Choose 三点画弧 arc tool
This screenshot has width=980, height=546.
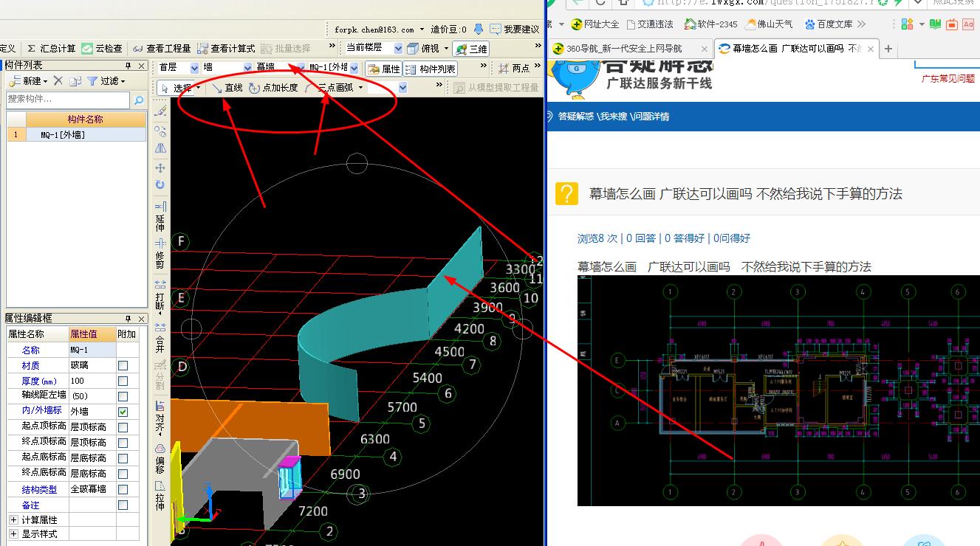330,88
